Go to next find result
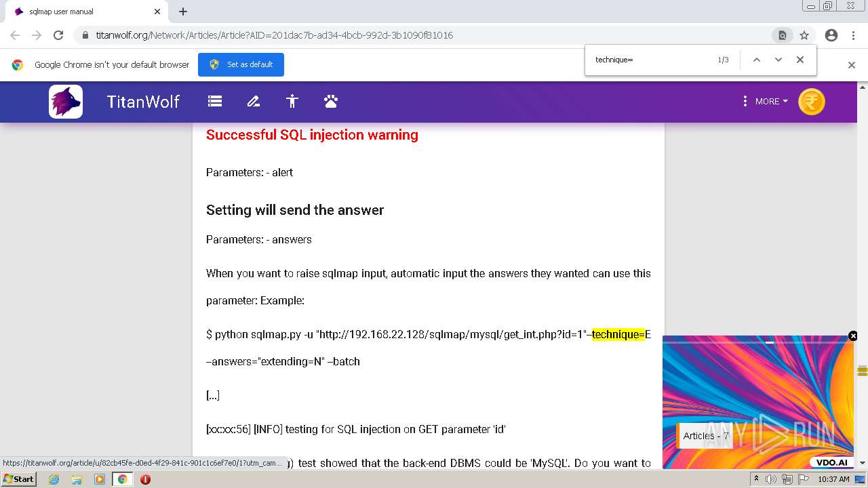The width and height of the screenshot is (868, 488). coord(778,60)
